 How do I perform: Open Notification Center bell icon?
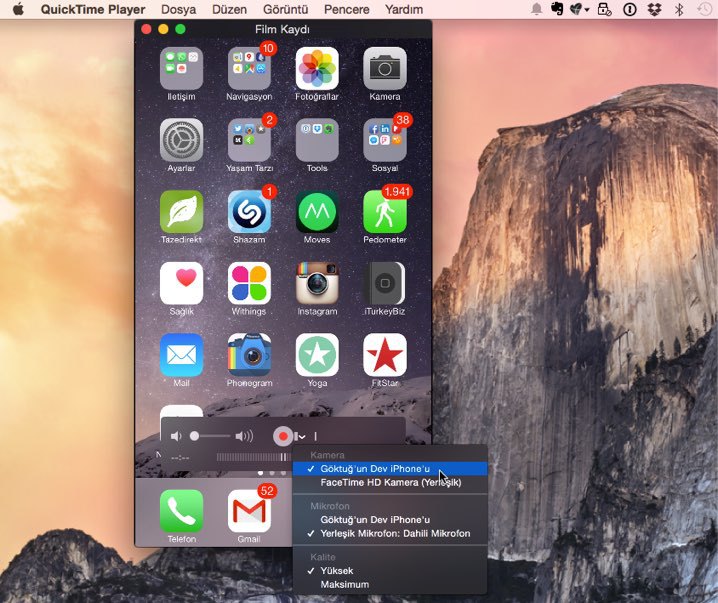tap(536, 9)
